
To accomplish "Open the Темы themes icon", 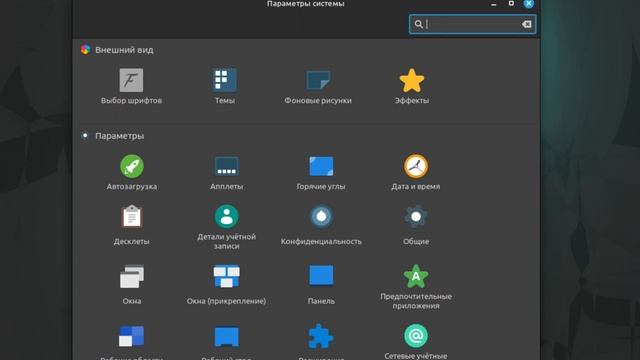I will 224,80.
